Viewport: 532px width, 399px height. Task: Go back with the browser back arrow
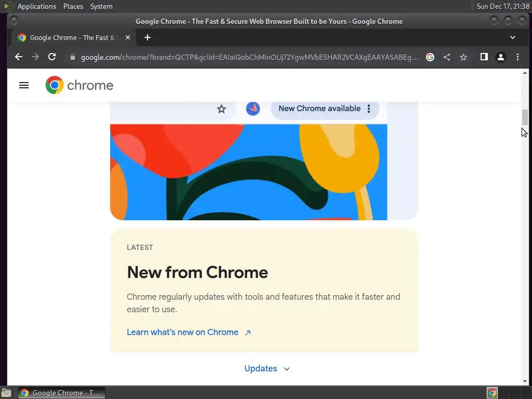coord(19,57)
